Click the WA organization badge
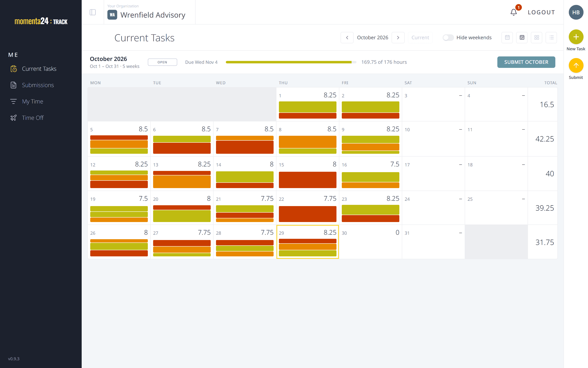Viewport: 588px width, 368px height. point(112,15)
